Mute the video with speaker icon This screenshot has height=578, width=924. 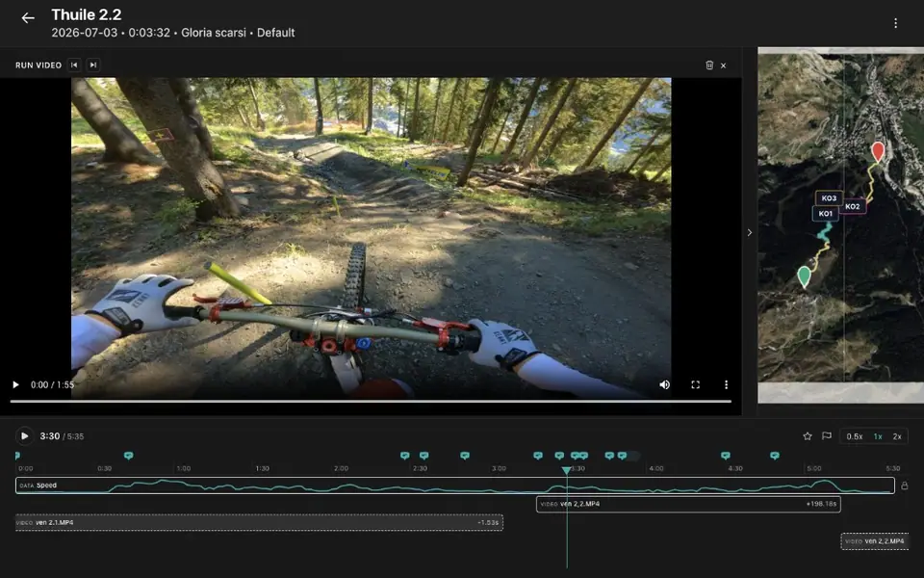point(665,384)
